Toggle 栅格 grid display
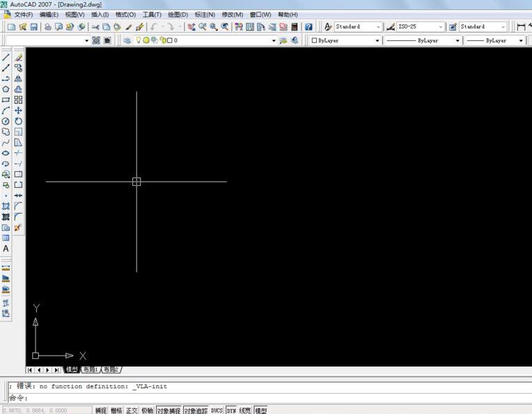Image resolution: width=532 pixels, height=414 pixels. [116, 411]
